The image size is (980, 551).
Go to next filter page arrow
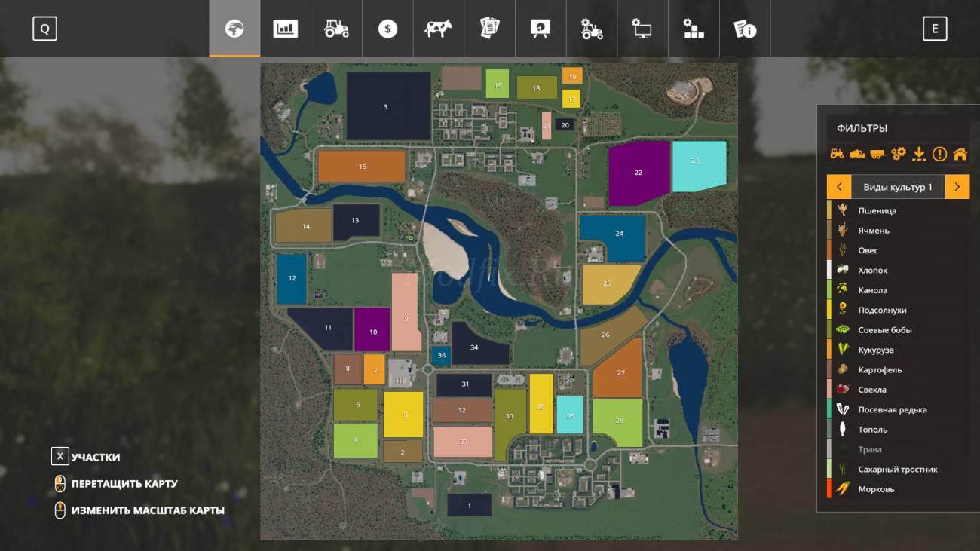pos(957,187)
